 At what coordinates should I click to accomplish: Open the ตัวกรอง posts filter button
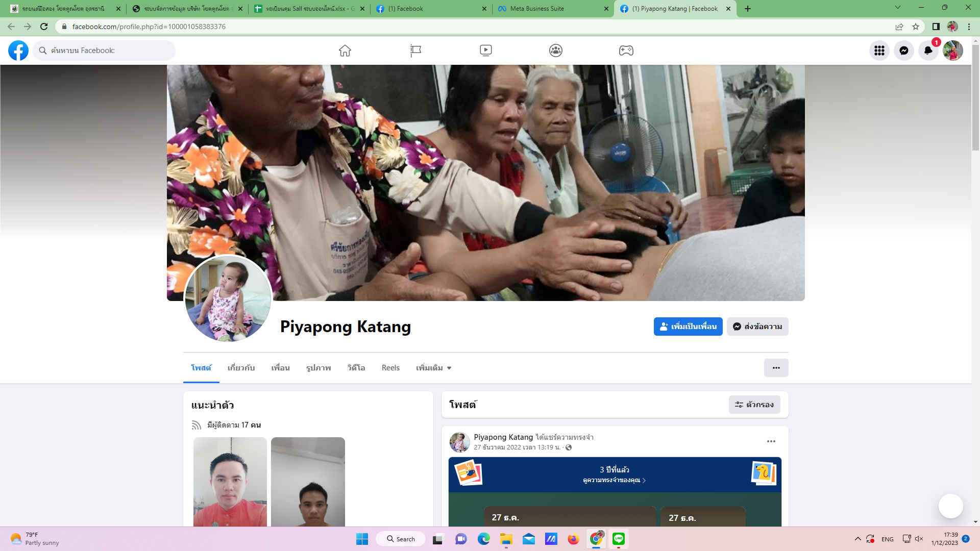point(754,405)
